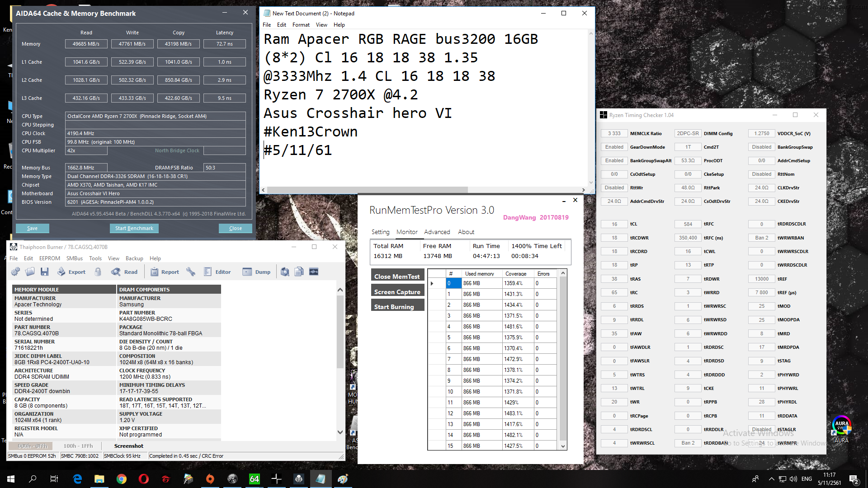Screen dimensions: 868x488
Task: Click the tCL value field in Ryzen Timing Checker
Action: (614, 224)
